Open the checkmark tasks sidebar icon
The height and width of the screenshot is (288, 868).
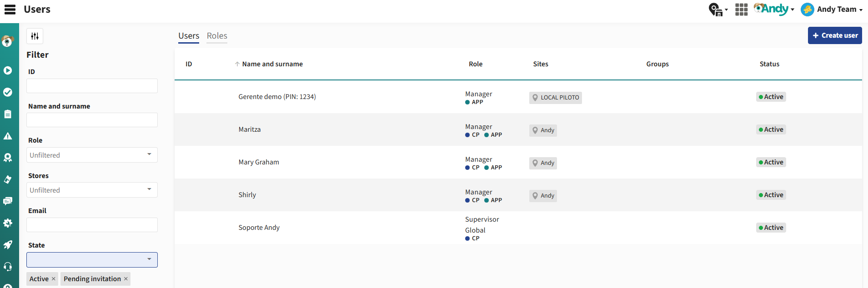[x=8, y=92]
